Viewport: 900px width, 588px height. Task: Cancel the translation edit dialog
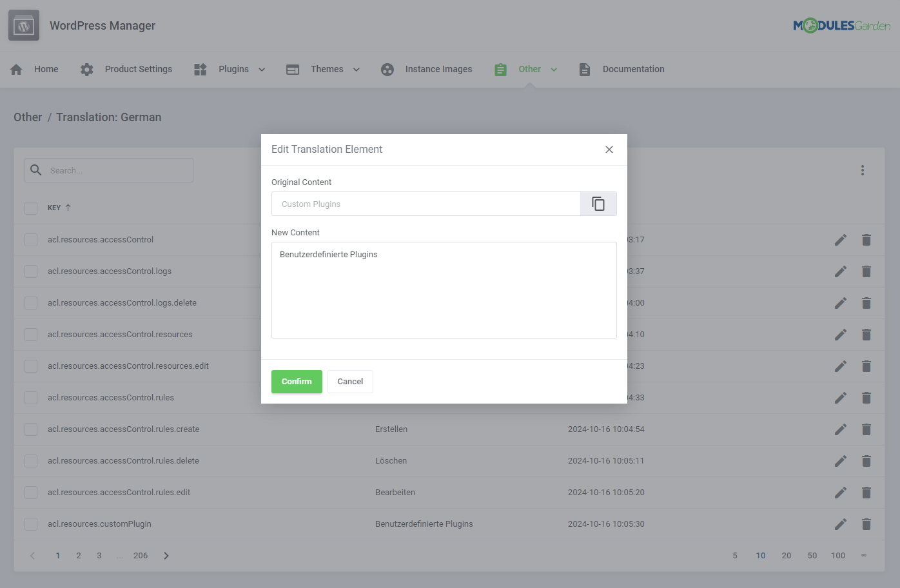pyautogui.click(x=350, y=381)
